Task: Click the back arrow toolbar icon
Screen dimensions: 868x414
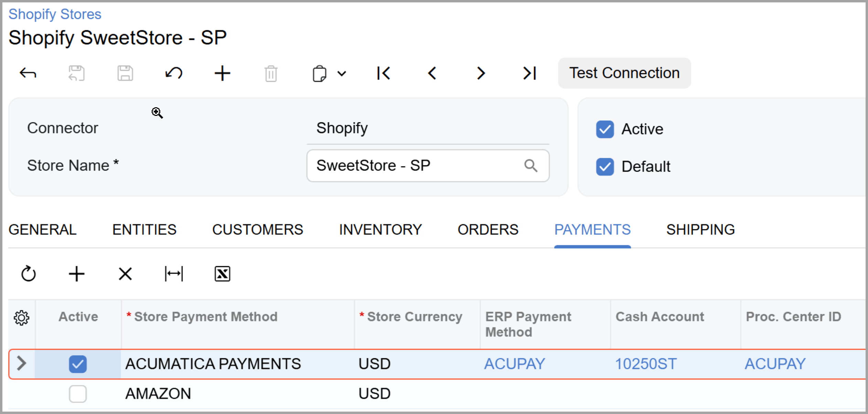Action: click(28, 73)
